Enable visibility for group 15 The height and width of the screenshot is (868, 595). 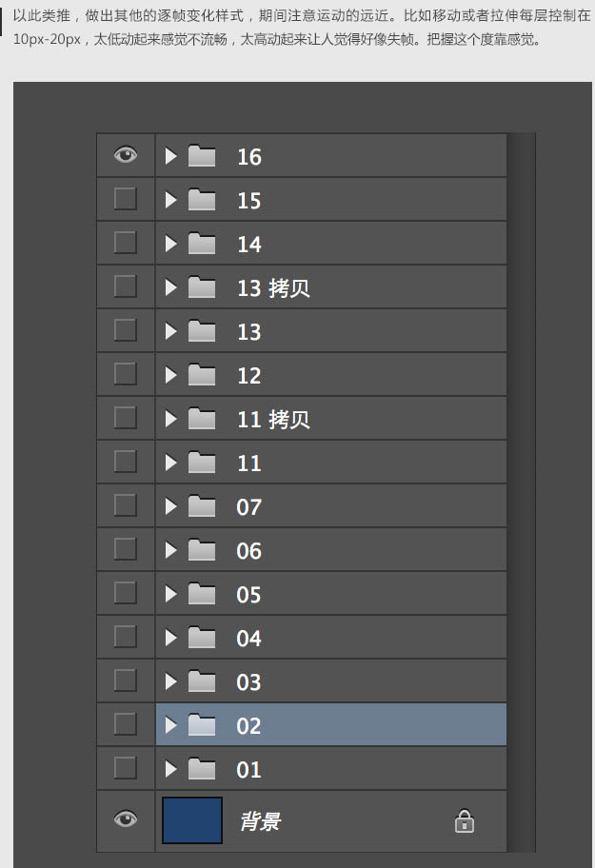point(126,200)
